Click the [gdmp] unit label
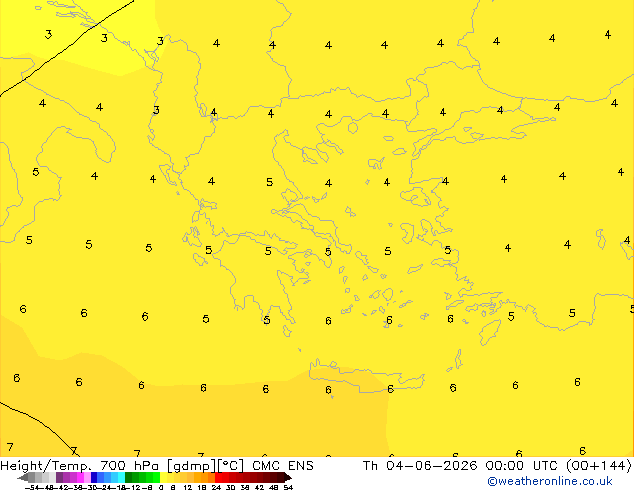The width and height of the screenshot is (634, 490). pos(192,466)
